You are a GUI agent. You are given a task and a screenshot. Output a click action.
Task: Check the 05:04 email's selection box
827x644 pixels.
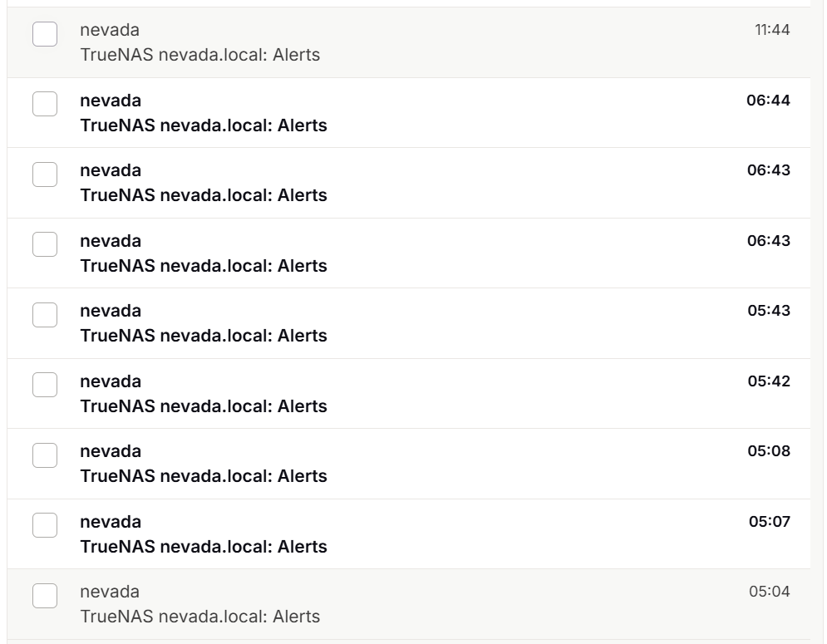[x=45, y=596]
